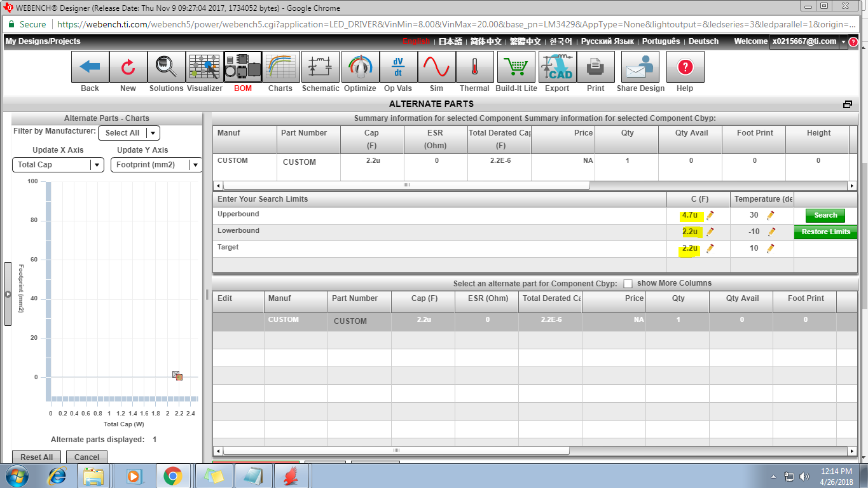The image size is (868, 488).
Task: Switch language to Русский Язык
Action: tap(607, 41)
